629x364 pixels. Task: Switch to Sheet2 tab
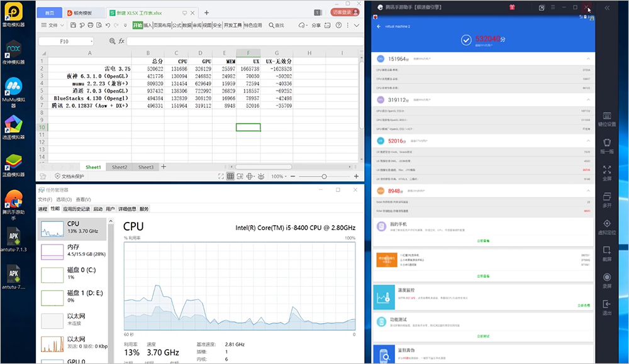pyautogui.click(x=120, y=167)
